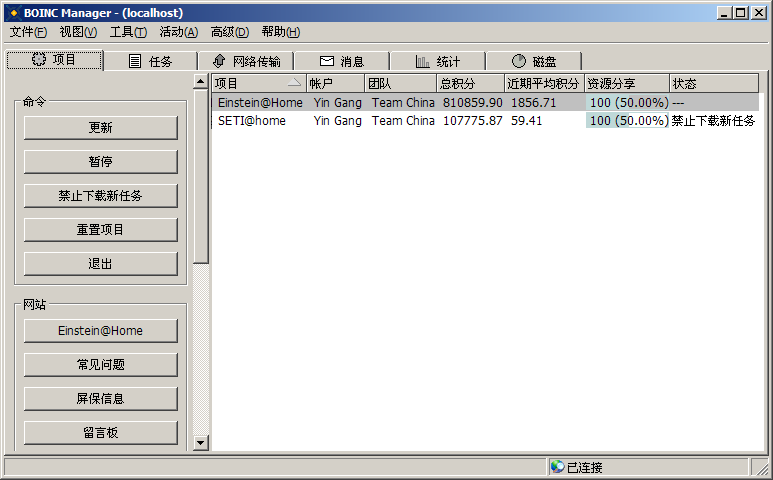The height and width of the screenshot is (480, 773).
Task: Click average credit 59.41
Action: (x=526, y=121)
